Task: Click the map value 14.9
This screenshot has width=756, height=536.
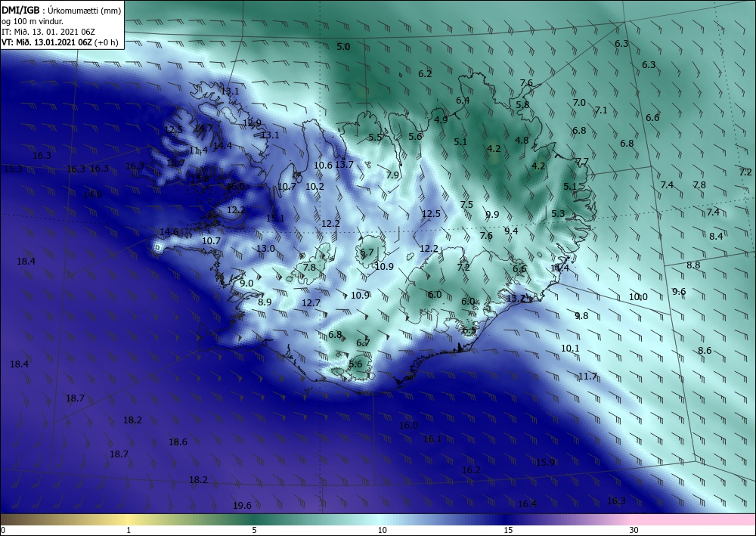Action: point(92,195)
